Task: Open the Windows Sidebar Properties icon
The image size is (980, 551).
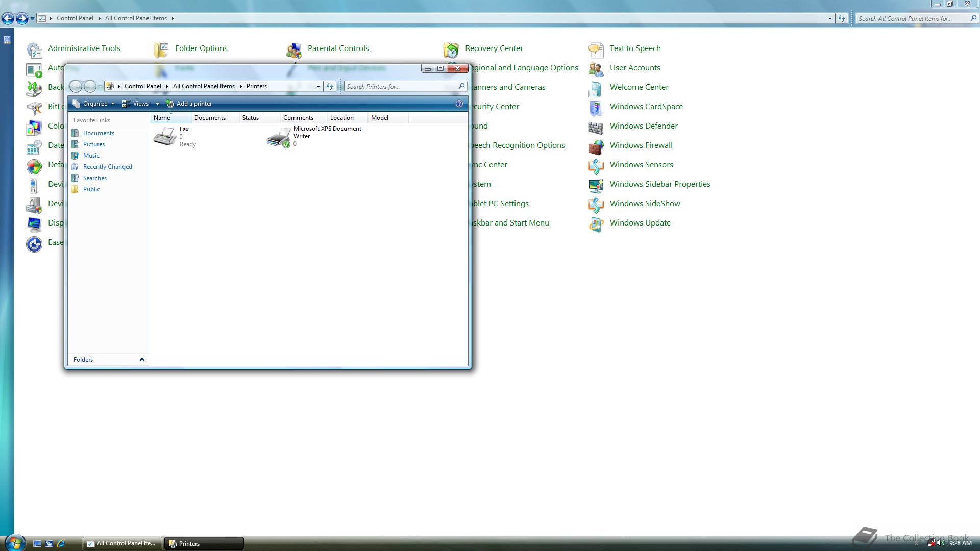Action: (x=596, y=185)
